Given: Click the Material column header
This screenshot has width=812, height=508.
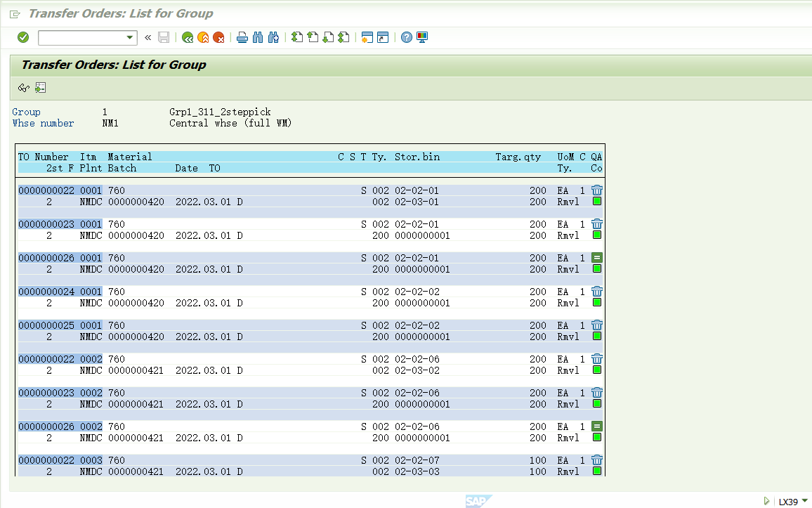Looking at the screenshot, I should click(x=130, y=157).
